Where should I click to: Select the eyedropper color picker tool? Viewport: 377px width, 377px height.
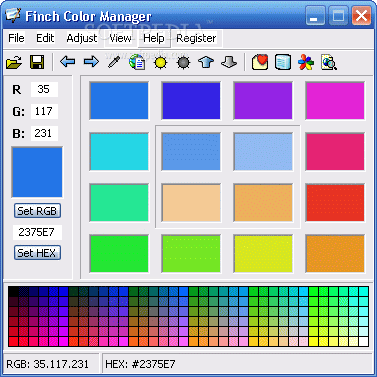point(114,62)
